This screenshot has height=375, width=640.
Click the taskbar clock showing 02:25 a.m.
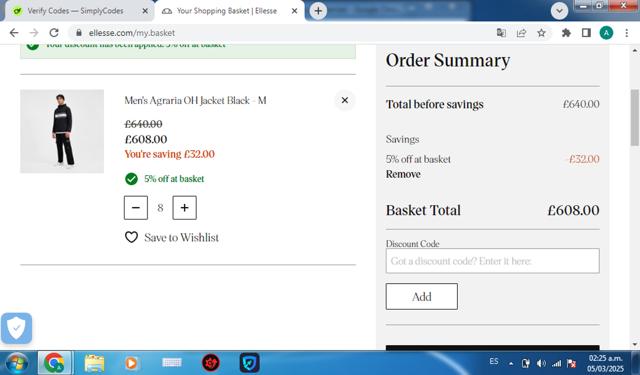pos(605,363)
